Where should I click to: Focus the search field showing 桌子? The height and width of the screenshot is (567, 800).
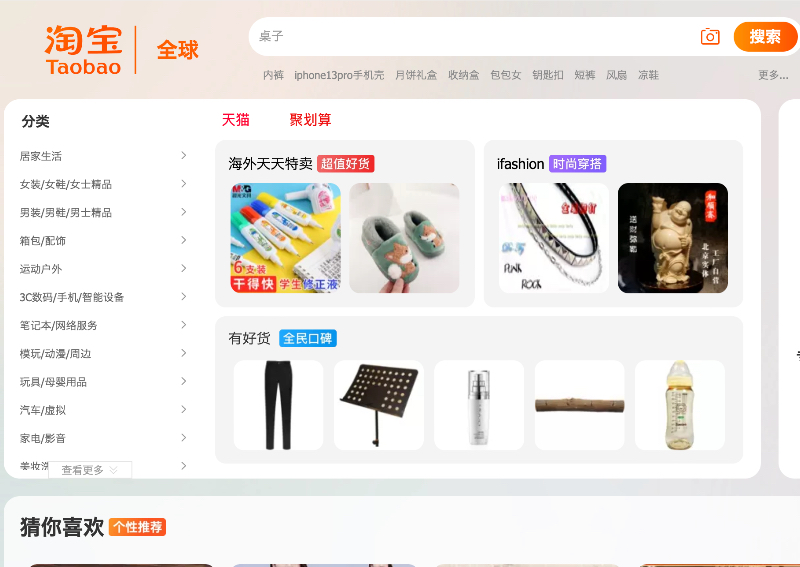pyautogui.click(x=474, y=37)
